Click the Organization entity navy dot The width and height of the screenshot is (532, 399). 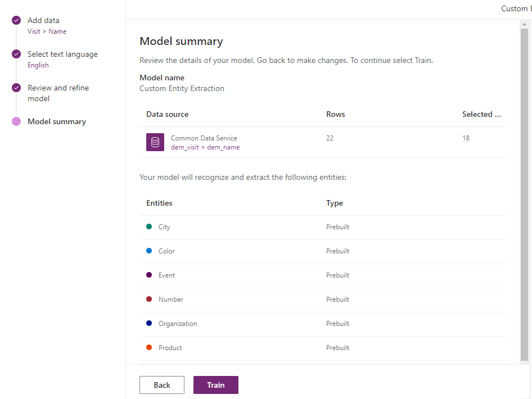pos(149,323)
